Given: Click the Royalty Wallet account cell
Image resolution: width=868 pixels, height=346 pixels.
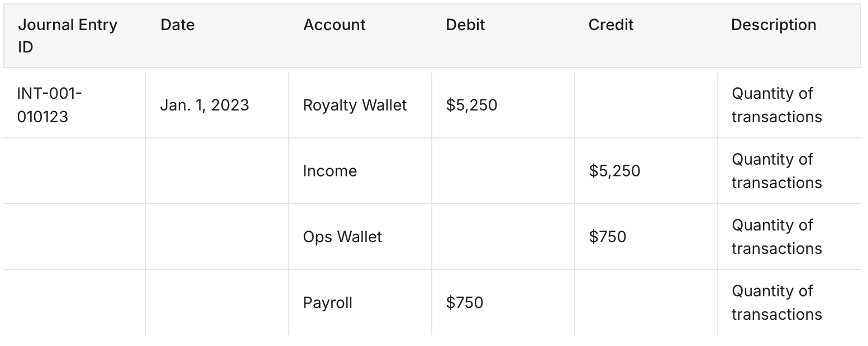Looking at the screenshot, I should (355, 105).
